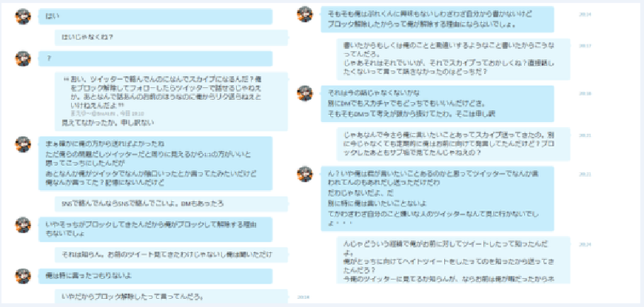The width and height of the screenshot is (644, 307).
Task: Select the 'はいじゃなくね?' reply bubble
Action: [x=172, y=37]
